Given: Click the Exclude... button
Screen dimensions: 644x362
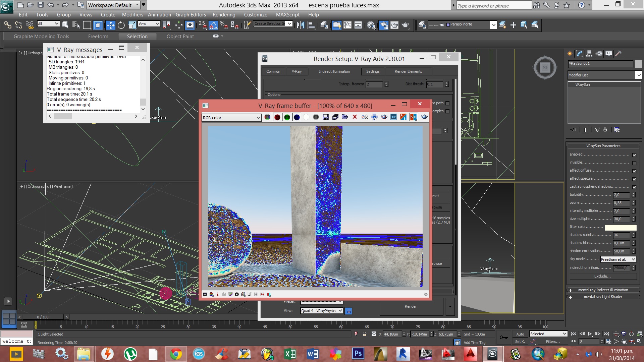Looking at the screenshot, I should (x=602, y=277).
